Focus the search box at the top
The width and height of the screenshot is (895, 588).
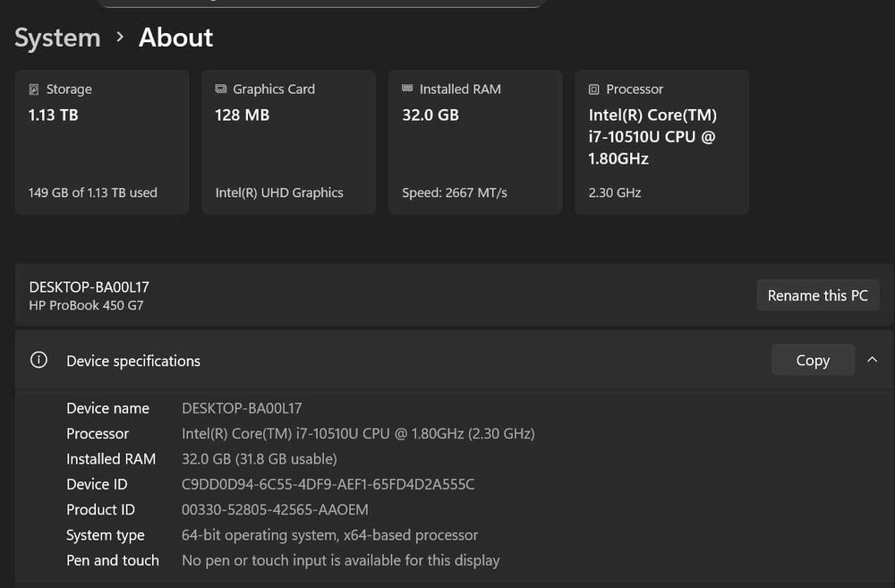322,3
